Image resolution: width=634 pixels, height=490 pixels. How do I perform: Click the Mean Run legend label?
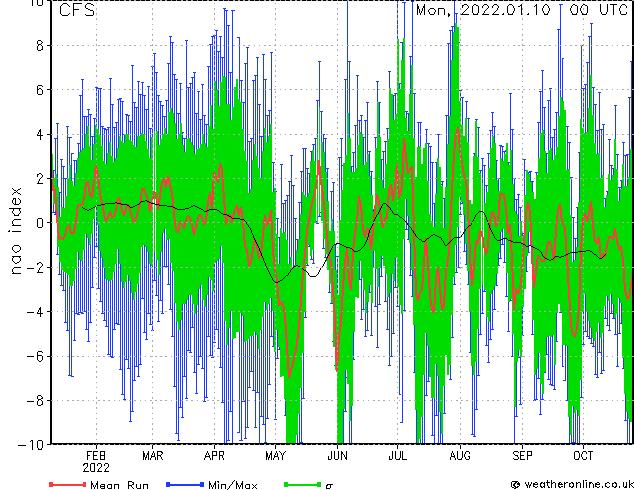[119, 485]
